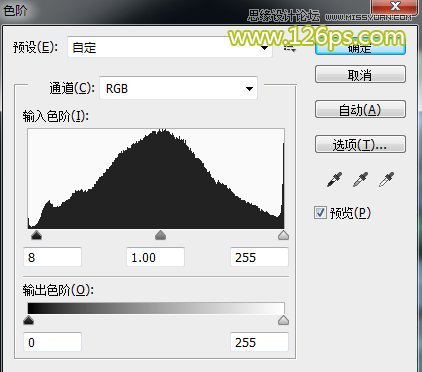Select the output white level slider
Screen dimensions: 422x372
pos(283,320)
